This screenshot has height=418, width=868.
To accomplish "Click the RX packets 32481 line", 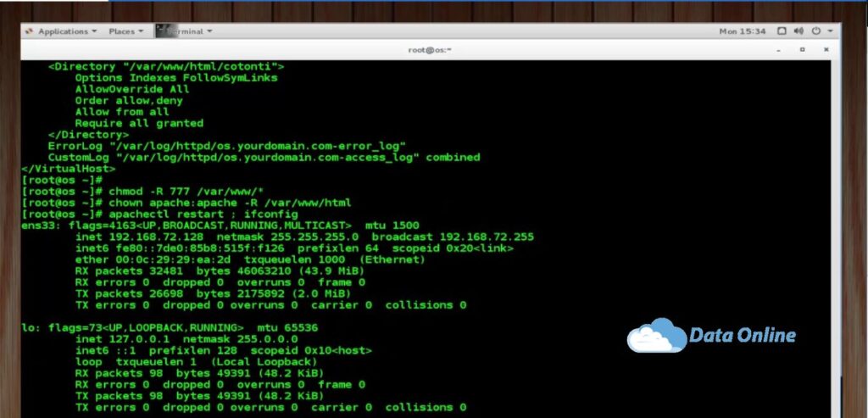I will pos(220,271).
